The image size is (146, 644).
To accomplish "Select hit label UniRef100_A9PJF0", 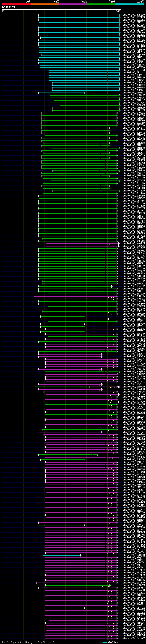I will click(134, 50).
